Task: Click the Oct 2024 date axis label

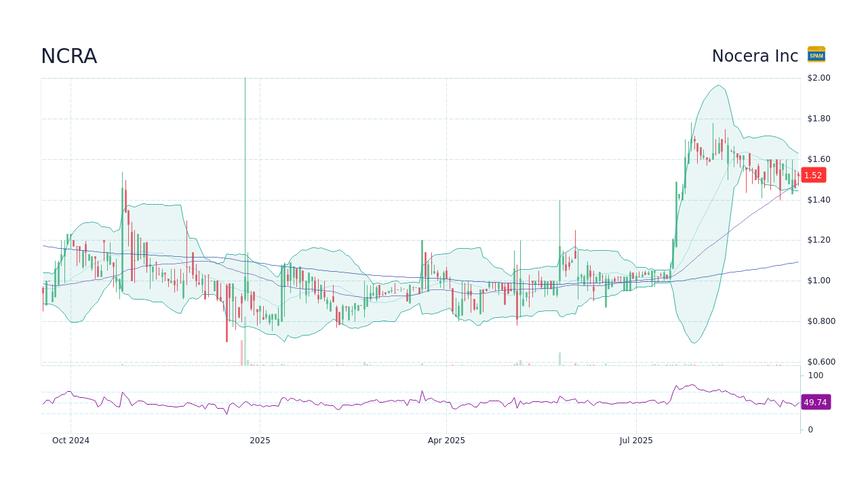Action: coord(71,441)
